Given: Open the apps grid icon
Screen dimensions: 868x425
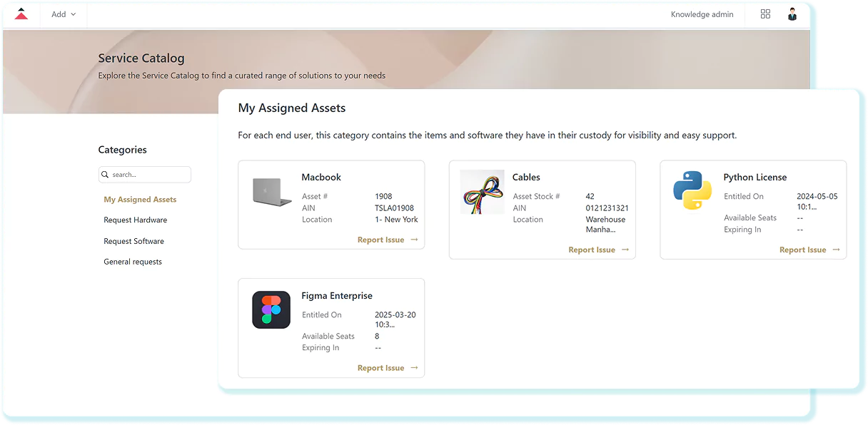Looking at the screenshot, I should pyautogui.click(x=765, y=14).
